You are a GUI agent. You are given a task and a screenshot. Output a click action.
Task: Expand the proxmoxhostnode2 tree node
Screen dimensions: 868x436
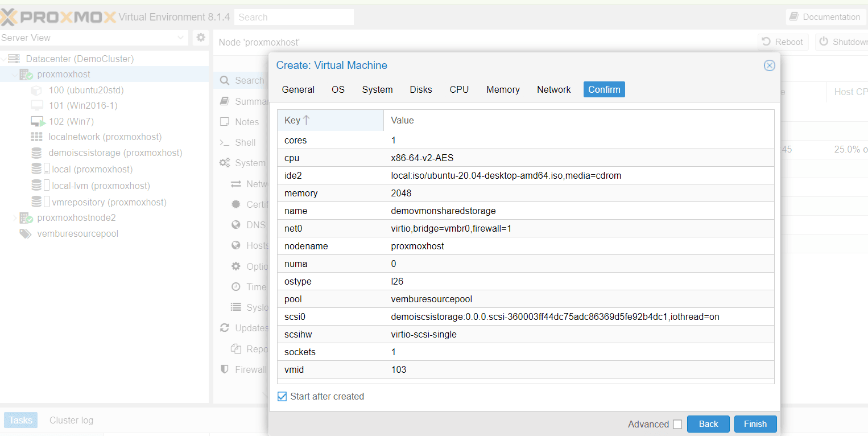(15, 218)
